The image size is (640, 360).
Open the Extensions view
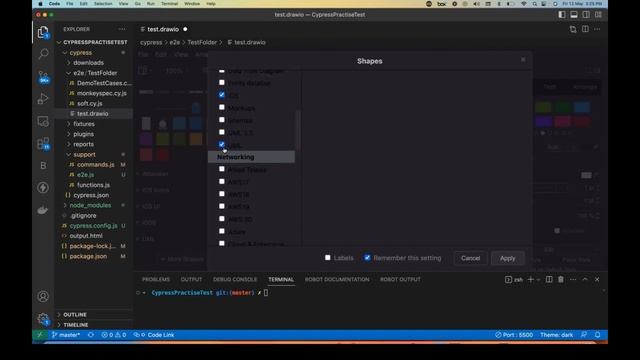click(43, 143)
